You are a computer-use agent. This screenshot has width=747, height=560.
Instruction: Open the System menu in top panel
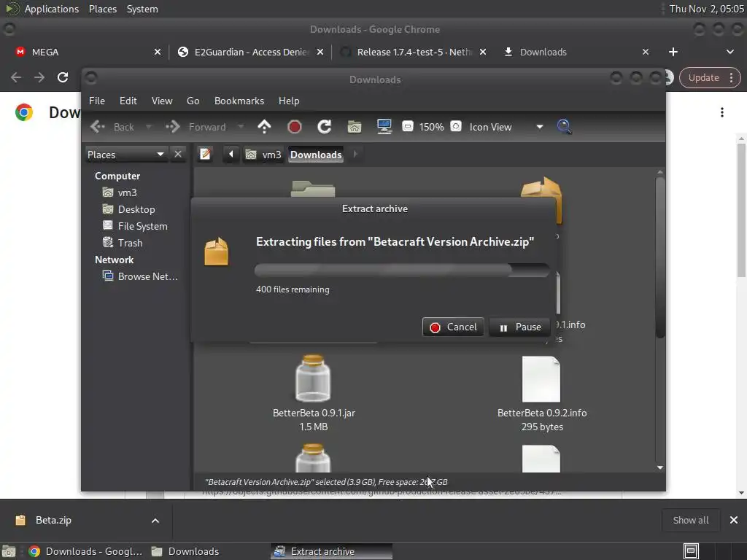(x=142, y=9)
